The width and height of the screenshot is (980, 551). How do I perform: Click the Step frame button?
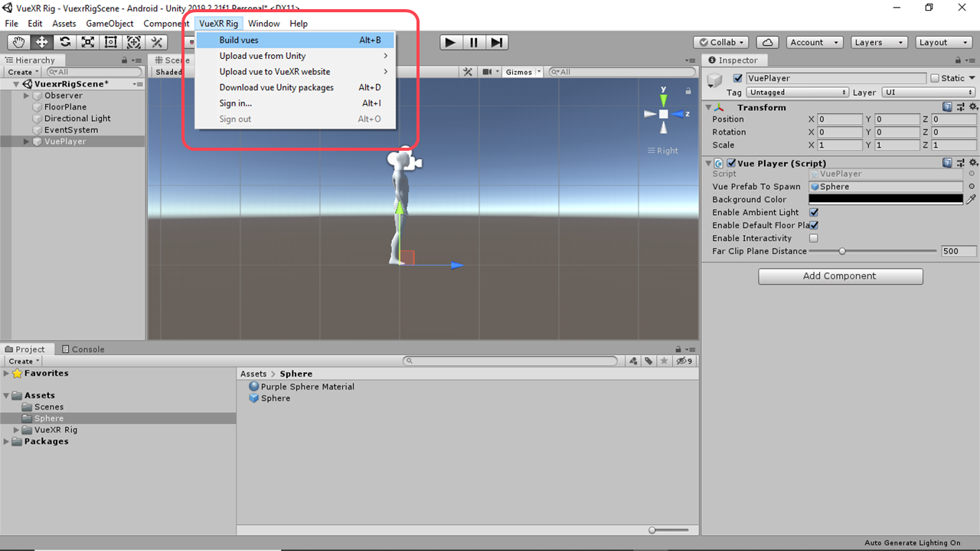497,42
